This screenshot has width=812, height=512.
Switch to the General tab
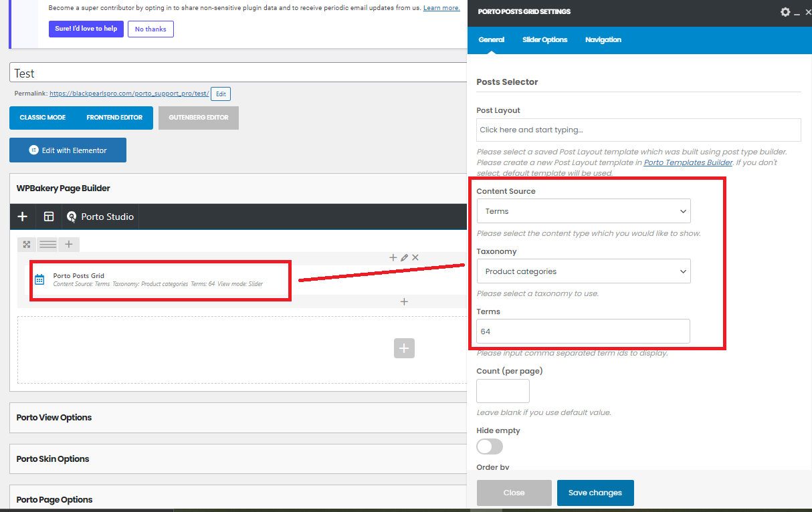pos(492,40)
